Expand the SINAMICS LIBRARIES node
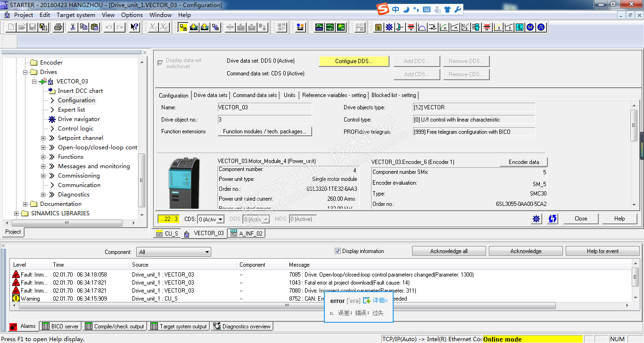The width and height of the screenshot is (644, 343). pyautogui.click(x=17, y=213)
